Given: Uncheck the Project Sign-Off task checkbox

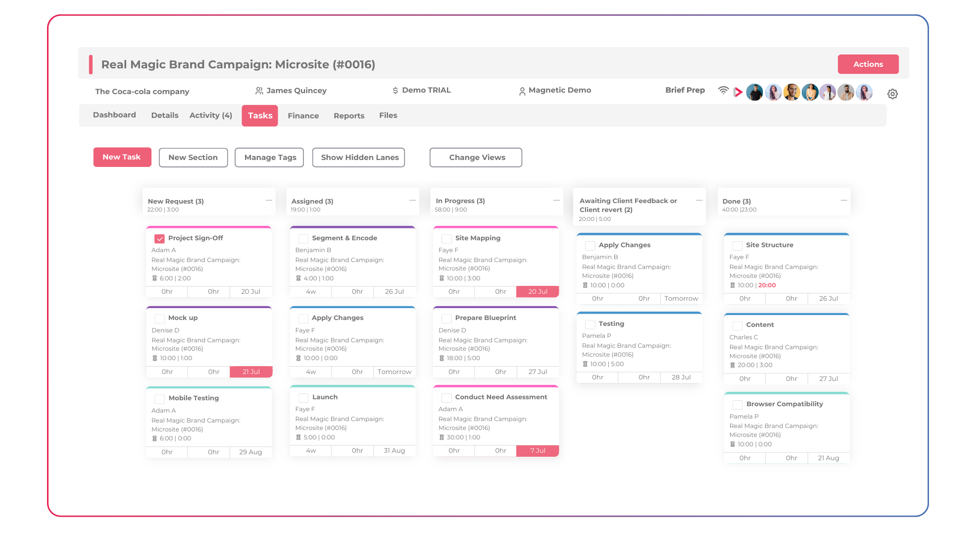Looking at the screenshot, I should pos(159,239).
